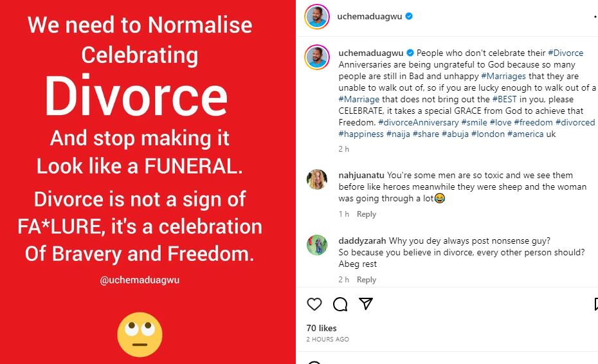Viewport: 598px width, 364px height.
Task: Open the #Divorce hashtag link
Action: [x=565, y=53]
